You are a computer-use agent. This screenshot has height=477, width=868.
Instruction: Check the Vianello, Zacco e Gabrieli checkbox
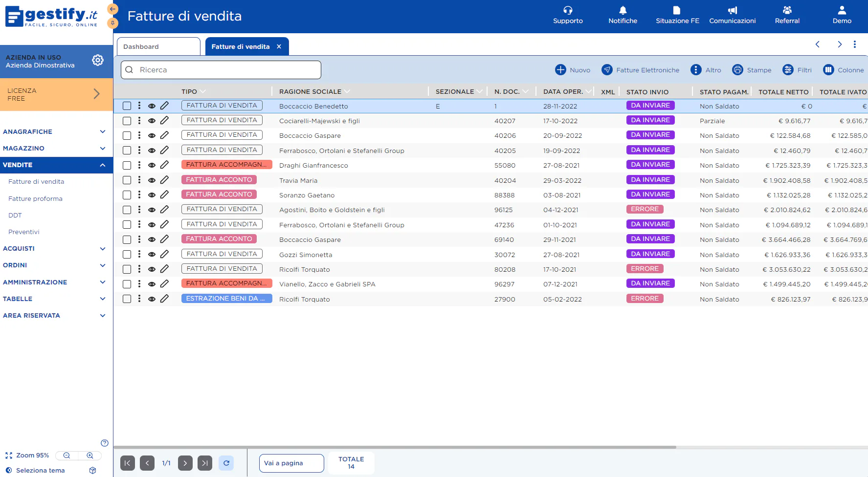(x=127, y=284)
